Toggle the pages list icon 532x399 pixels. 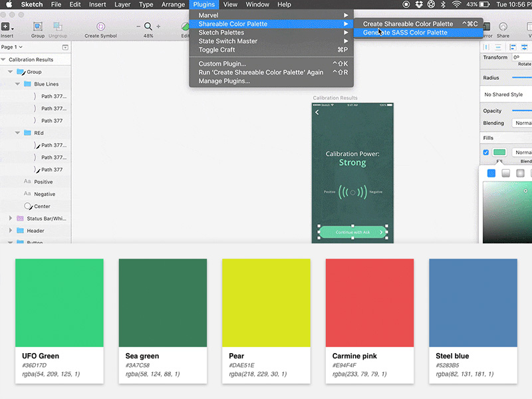coord(65,47)
